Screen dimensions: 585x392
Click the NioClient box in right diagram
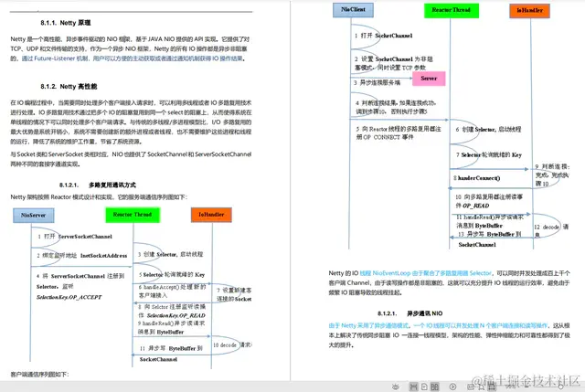(x=353, y=10)
